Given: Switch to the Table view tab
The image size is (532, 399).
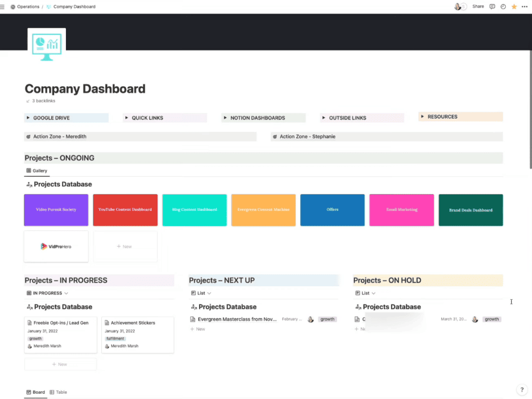Looking at the screenshot, I should point(58,392).
